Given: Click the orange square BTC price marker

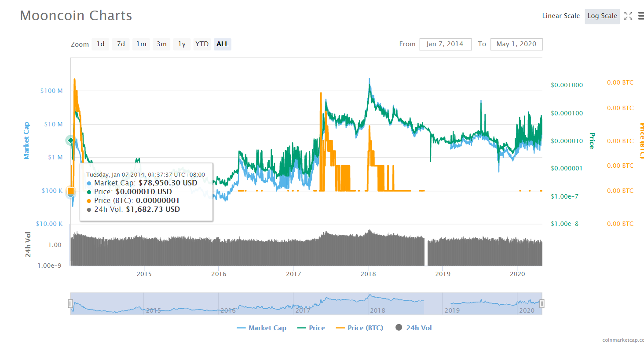Looking at the screenshot, I should coord(70,191).
